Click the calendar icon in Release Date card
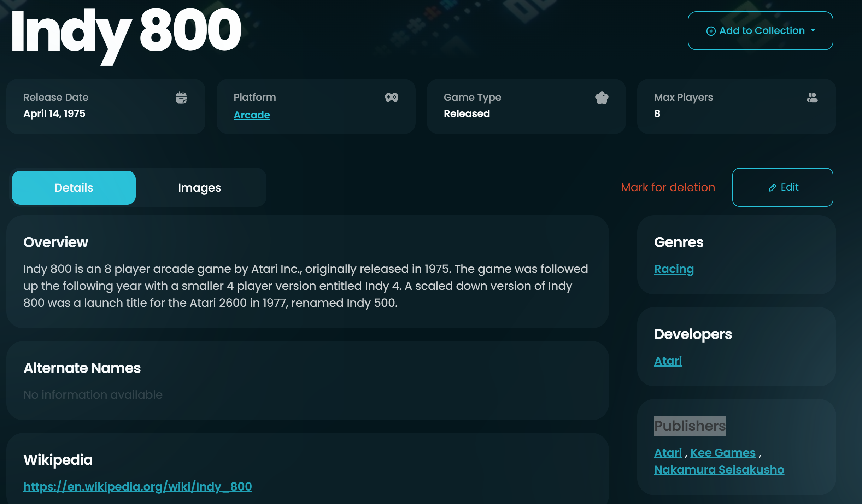862x504 pixels. coord(181,98)
